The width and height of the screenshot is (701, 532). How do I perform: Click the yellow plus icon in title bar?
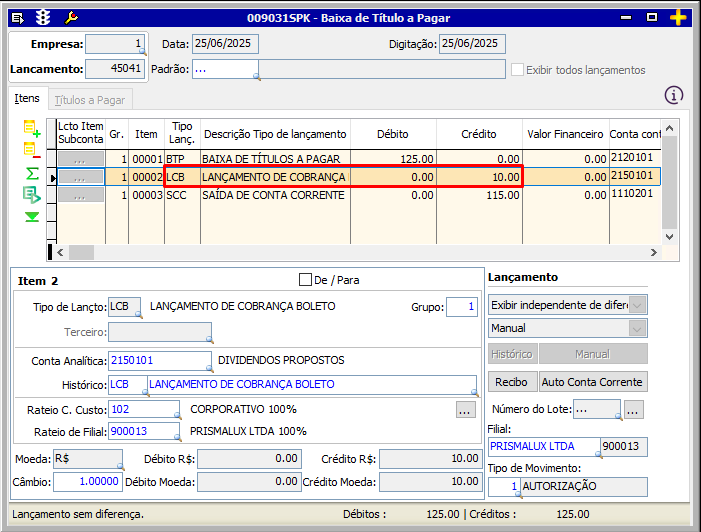(x=679, y=18)
